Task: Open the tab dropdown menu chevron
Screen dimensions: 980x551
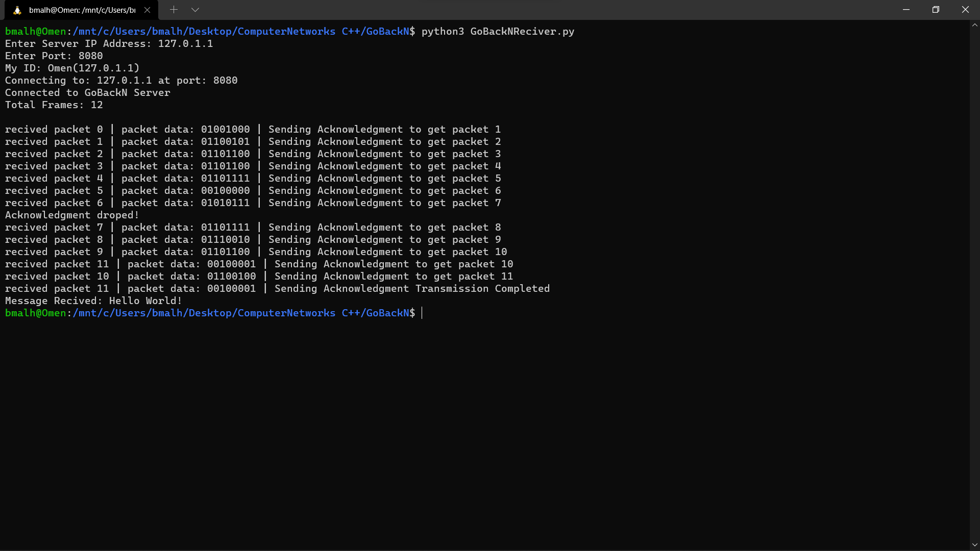Action: pyautogui.click(x=195, y=9)
